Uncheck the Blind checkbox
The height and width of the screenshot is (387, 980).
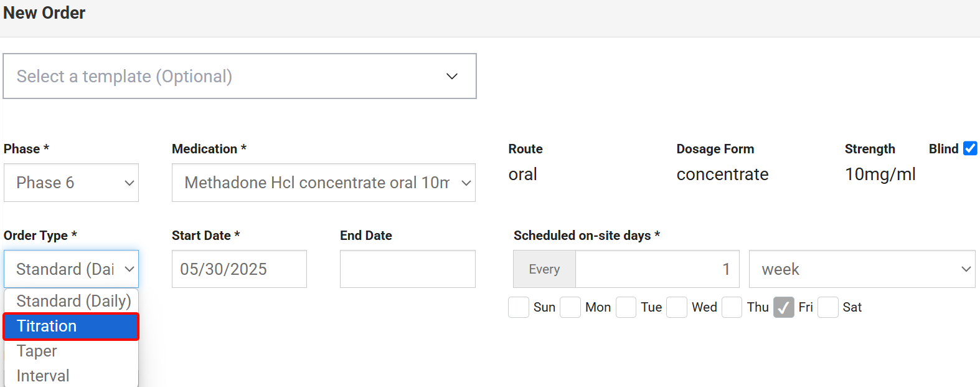[970, 148]
